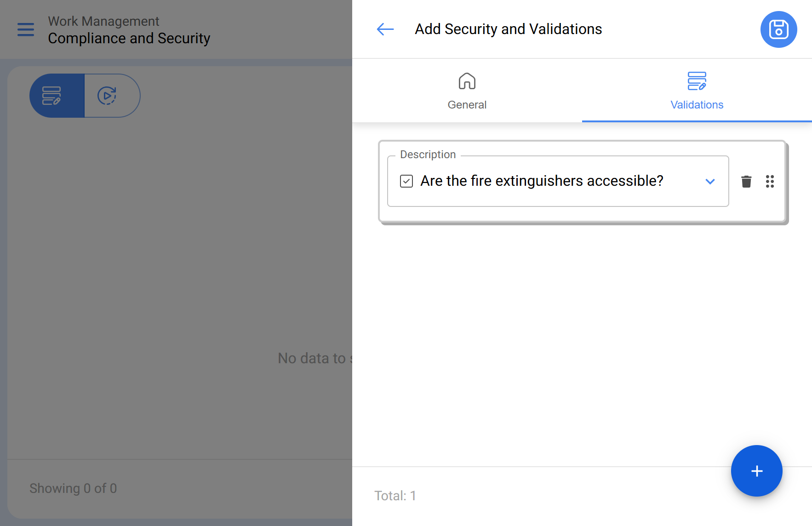Click the Validations tab icon
The image size is (812, 526).
tap(697, 81)
